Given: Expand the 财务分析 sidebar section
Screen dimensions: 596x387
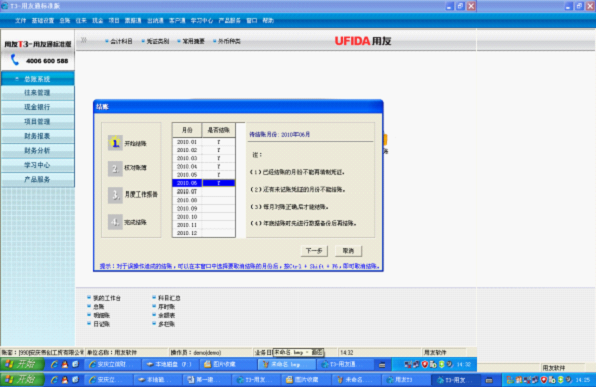Looking at the screenshot, I should [38, 151].
